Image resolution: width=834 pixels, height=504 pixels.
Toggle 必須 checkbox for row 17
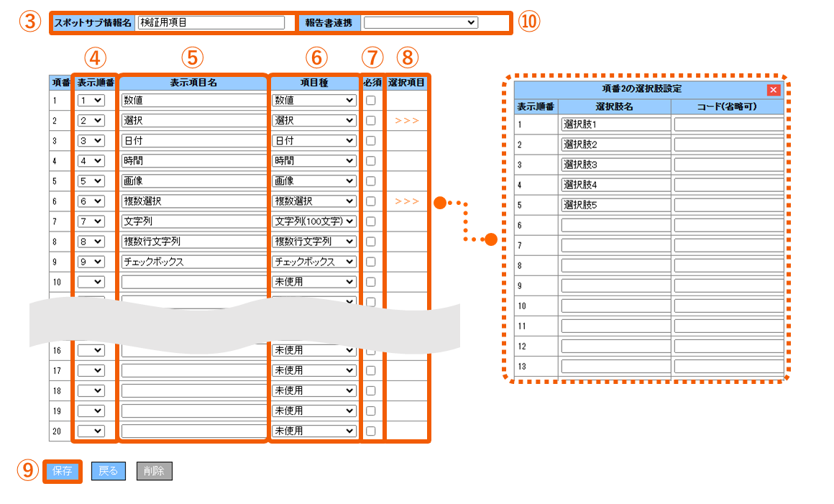(371, 370)
